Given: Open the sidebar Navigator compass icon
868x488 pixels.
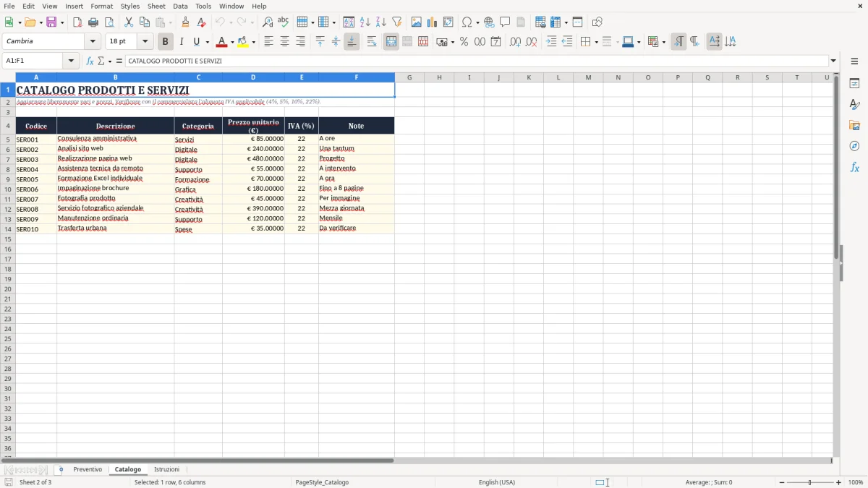Looking at the screenshot, I should 854,146.
